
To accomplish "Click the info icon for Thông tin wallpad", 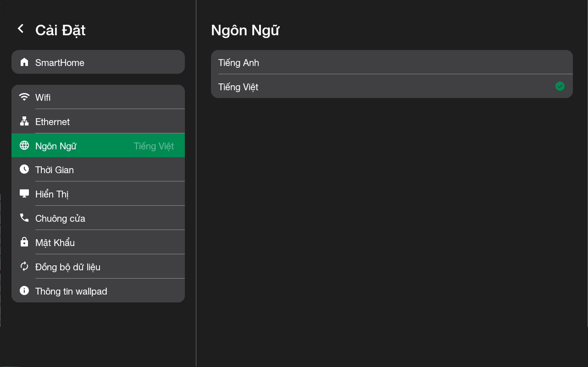I will point(24,291).
